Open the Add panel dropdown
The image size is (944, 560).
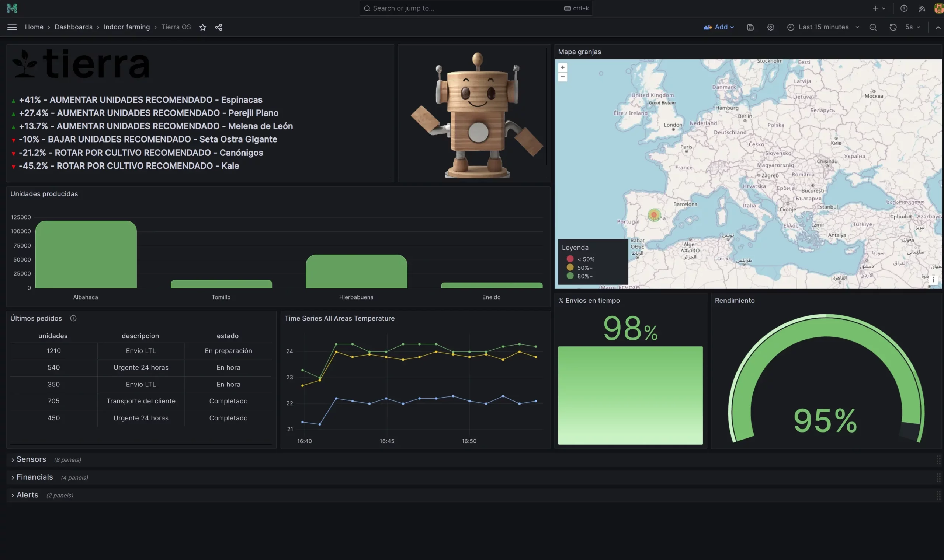click(x=719, y=27)
